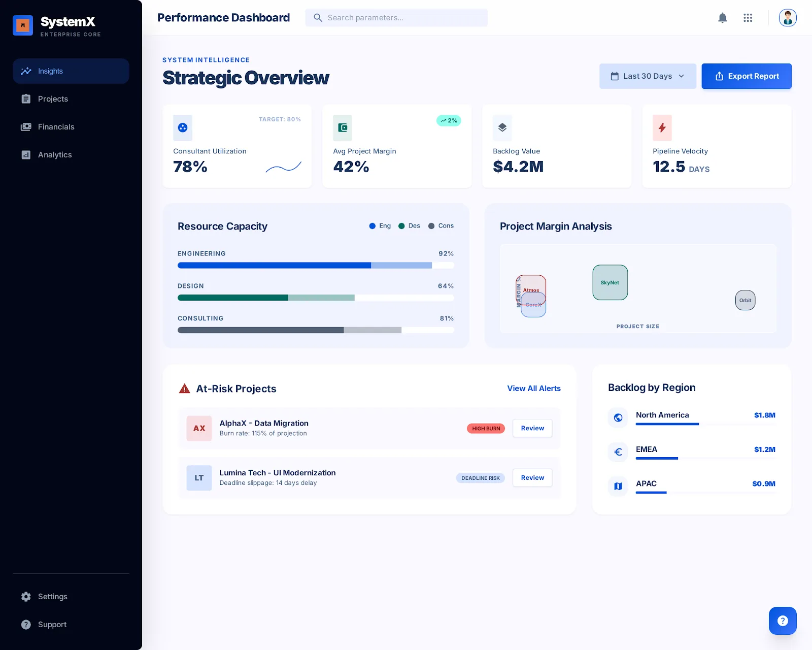Click the EMEA euro icon
This screenshot has width=812, height=650.
click(x=618, y=451)
